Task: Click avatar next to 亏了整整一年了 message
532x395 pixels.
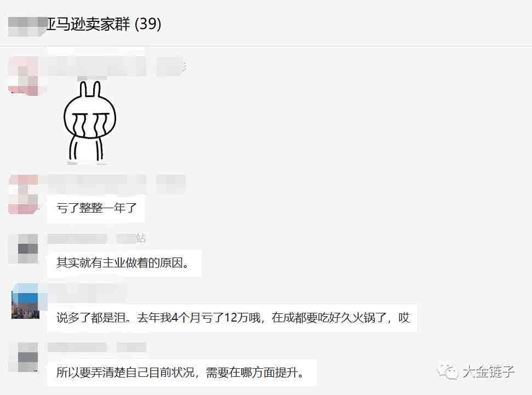Action: pyautogui.click(x=24, y=194)
